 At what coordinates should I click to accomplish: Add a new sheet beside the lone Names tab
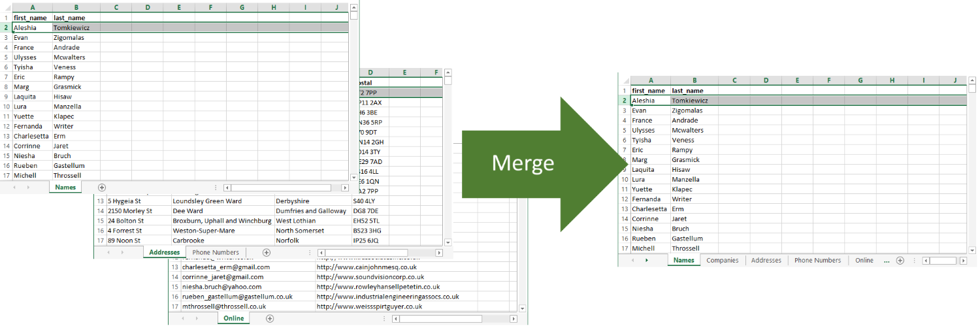pos(101,188)
